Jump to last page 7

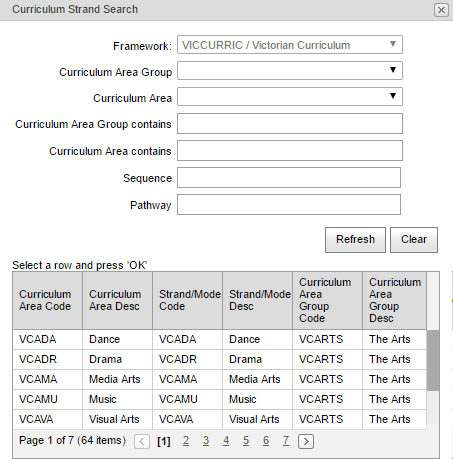[286, 441]
